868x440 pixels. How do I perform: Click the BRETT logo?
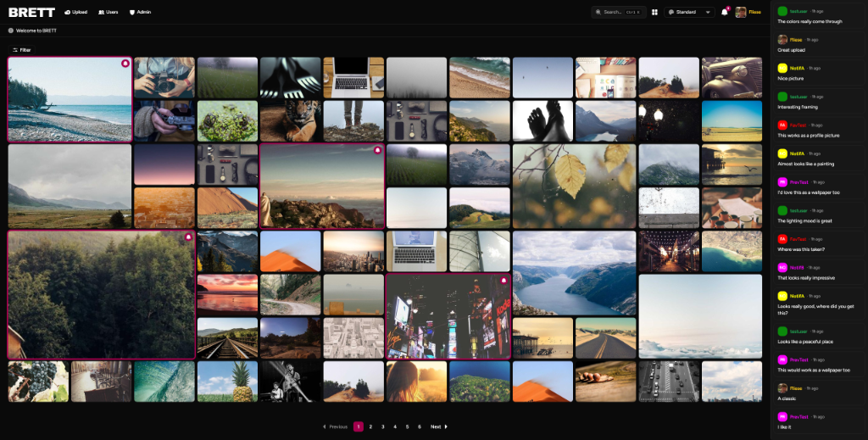(x=31, y=12)
